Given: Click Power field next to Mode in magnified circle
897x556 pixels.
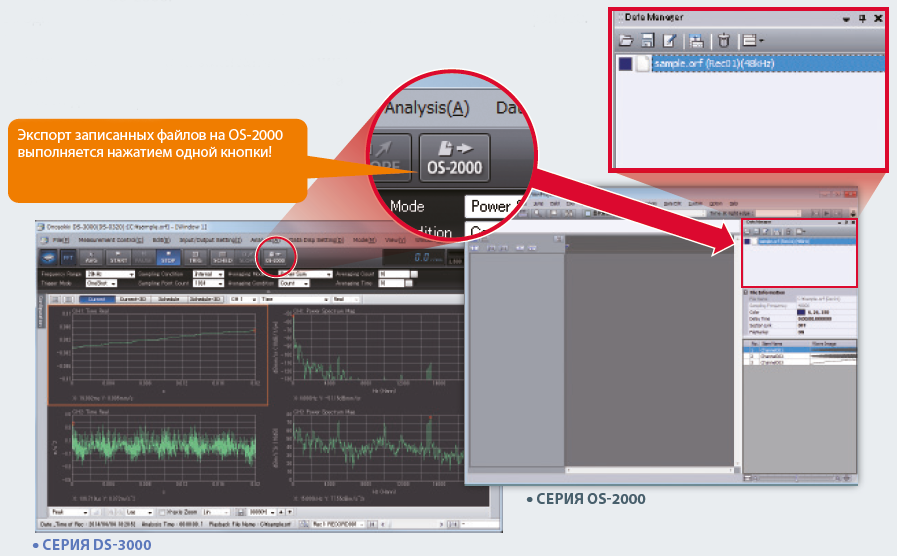Looking at the screenshot, I should [x=495, y=206].
